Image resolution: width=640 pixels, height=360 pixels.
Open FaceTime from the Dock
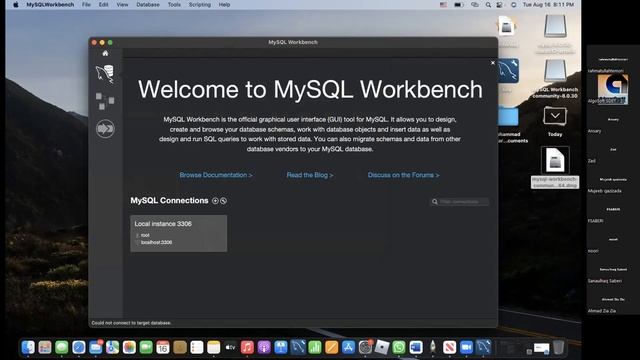click(x=146, y=347)
